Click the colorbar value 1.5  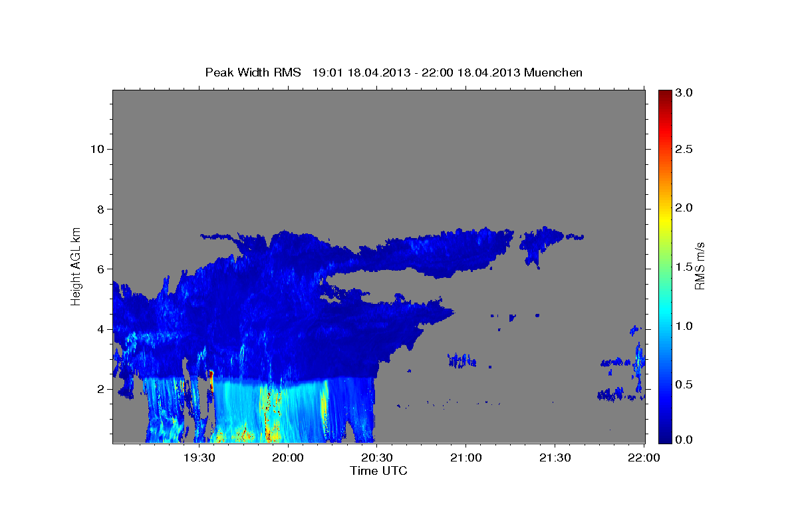pyautogui.click(x=684, y=267)
